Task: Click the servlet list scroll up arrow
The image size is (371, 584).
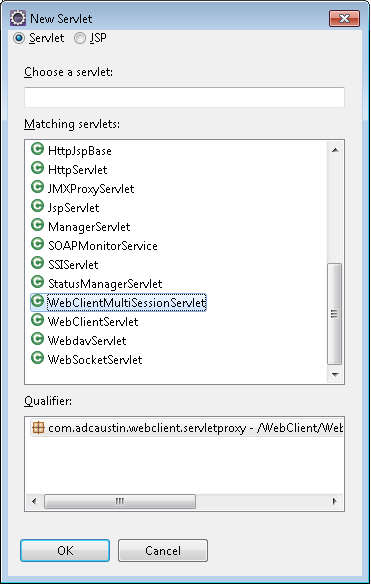Action: [335, 150]
